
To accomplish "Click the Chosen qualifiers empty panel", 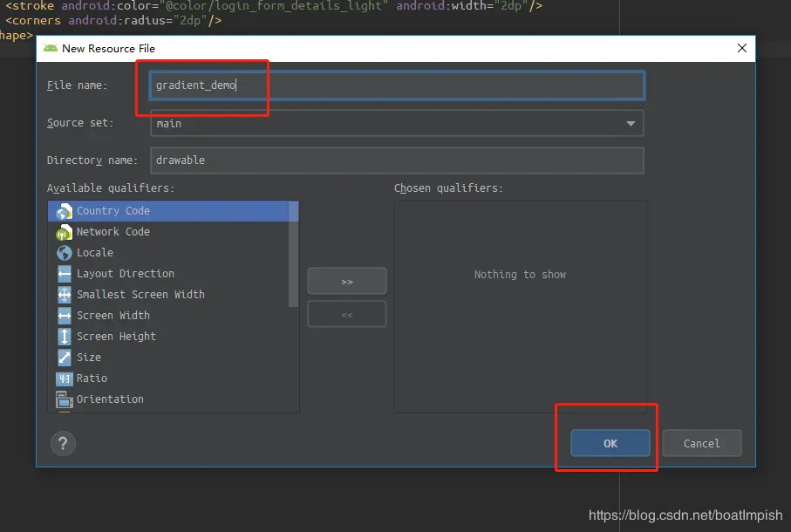I will [520, 307].
